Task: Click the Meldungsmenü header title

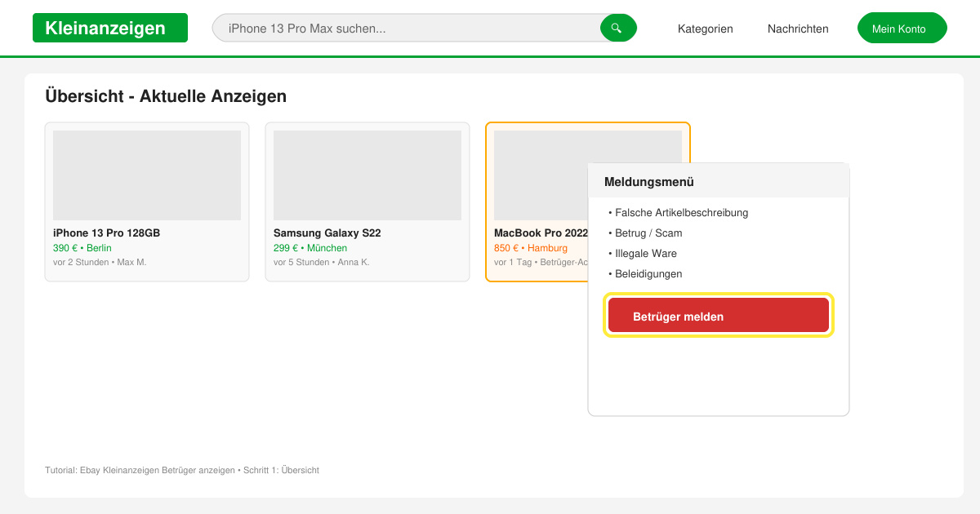Action: coord(649,182)
